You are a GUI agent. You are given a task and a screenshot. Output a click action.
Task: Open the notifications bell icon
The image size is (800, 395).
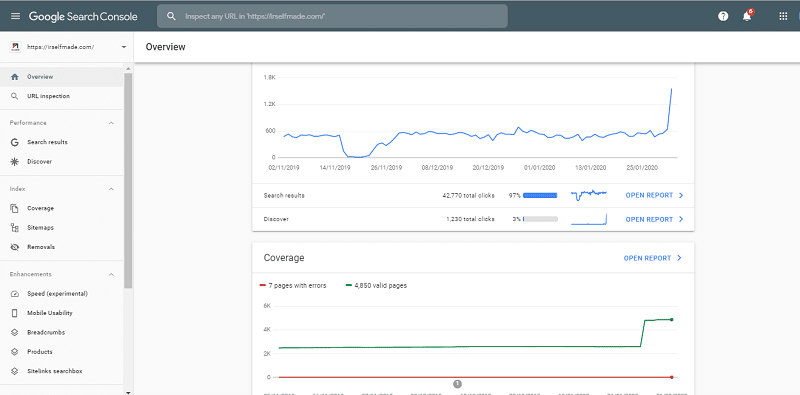click(x=747, y=16)
